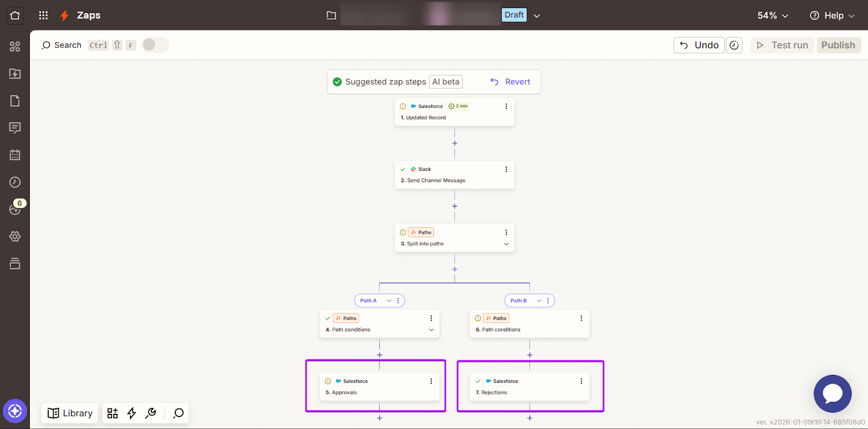
Task: Open the Help dropdown menu
Action: click(x=832, y=15)
